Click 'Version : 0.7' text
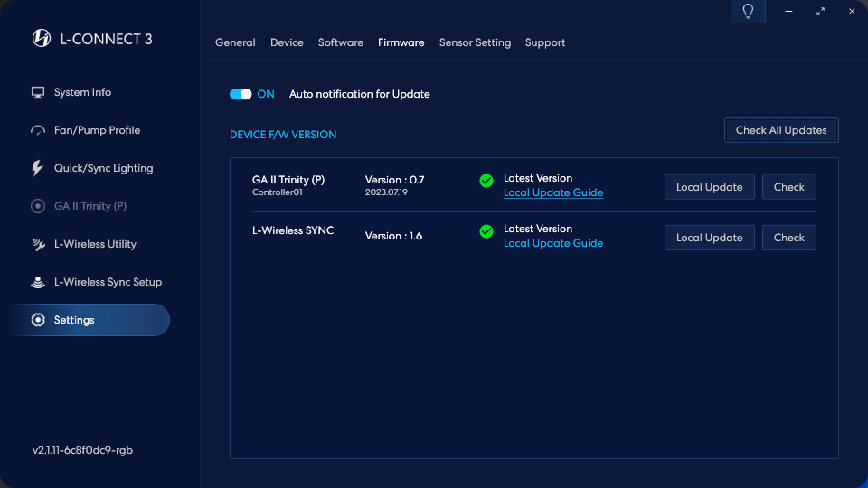 coord(395,180)
